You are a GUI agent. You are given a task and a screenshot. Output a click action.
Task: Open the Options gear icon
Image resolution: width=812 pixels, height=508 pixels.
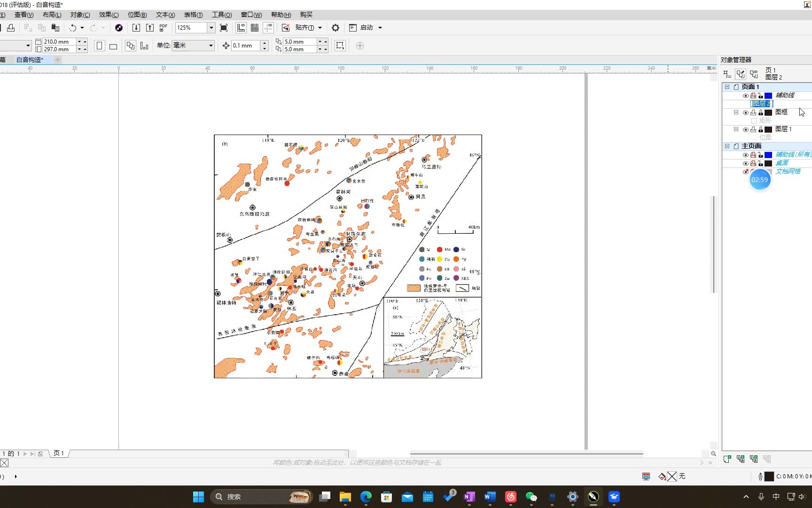point(336,28)
